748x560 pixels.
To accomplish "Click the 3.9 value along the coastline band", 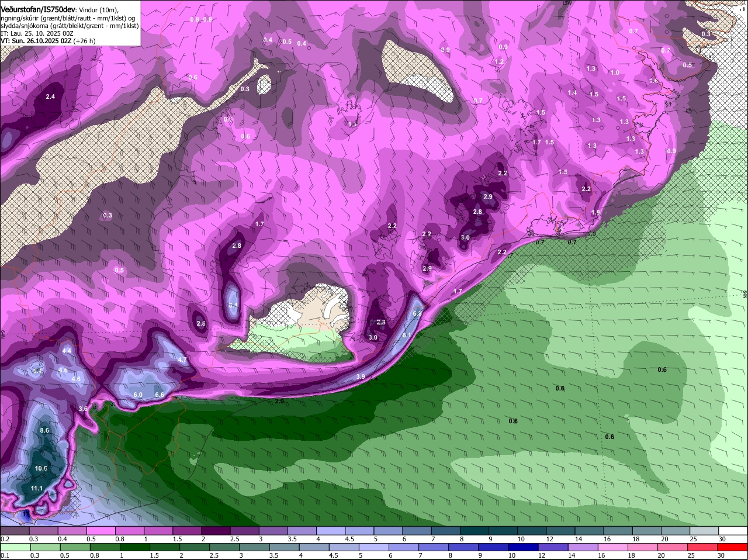I will tap(361, 377).
